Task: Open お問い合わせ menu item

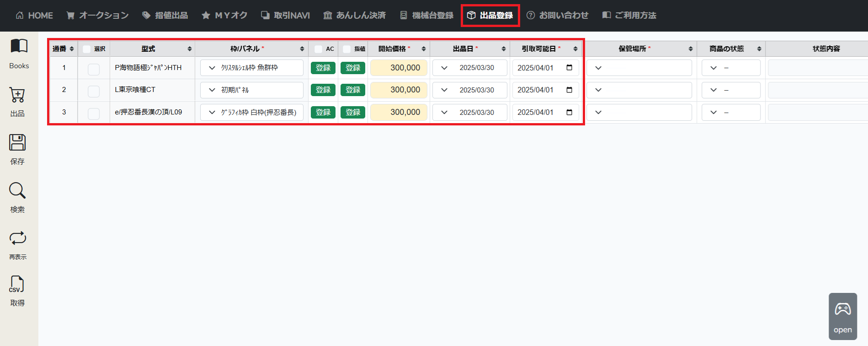Action: (x=558, y=16)
